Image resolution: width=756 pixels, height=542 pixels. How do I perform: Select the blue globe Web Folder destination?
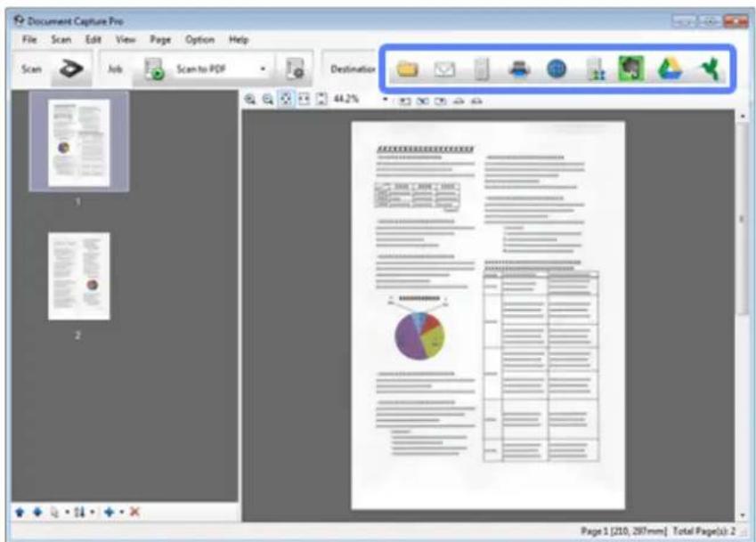coord(557,69)
